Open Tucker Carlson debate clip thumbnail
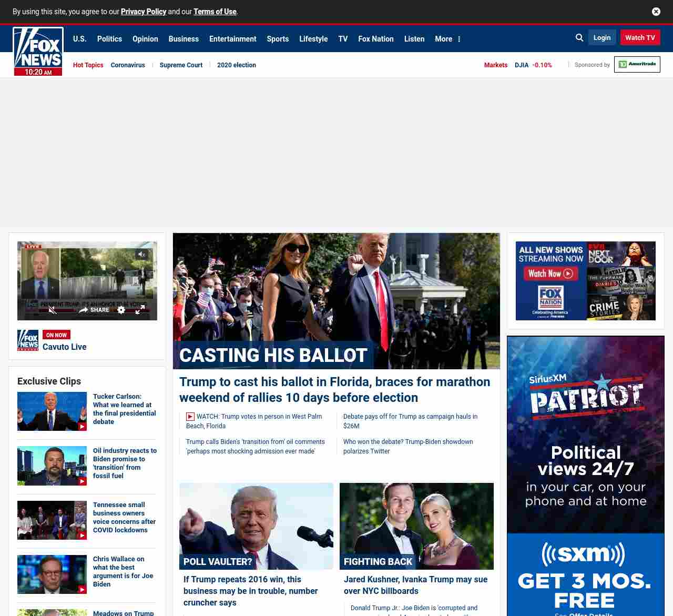Screen dimensions: 673x616 [52, 411]
